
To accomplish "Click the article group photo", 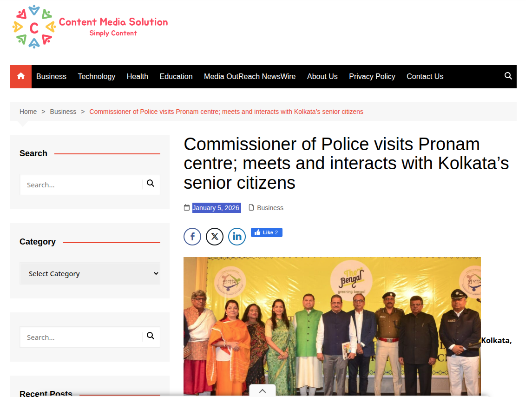I will coord(332,326).
